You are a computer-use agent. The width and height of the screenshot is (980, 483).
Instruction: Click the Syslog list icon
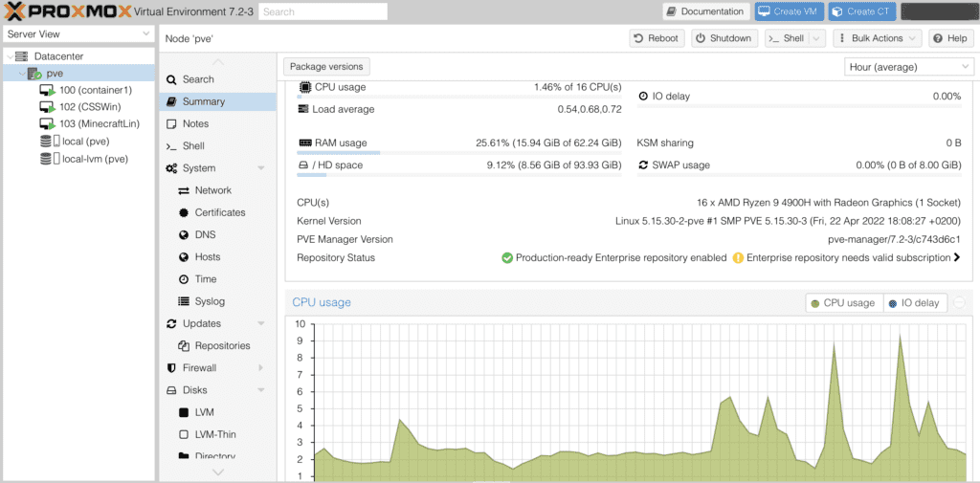click(x=184, y=301)
